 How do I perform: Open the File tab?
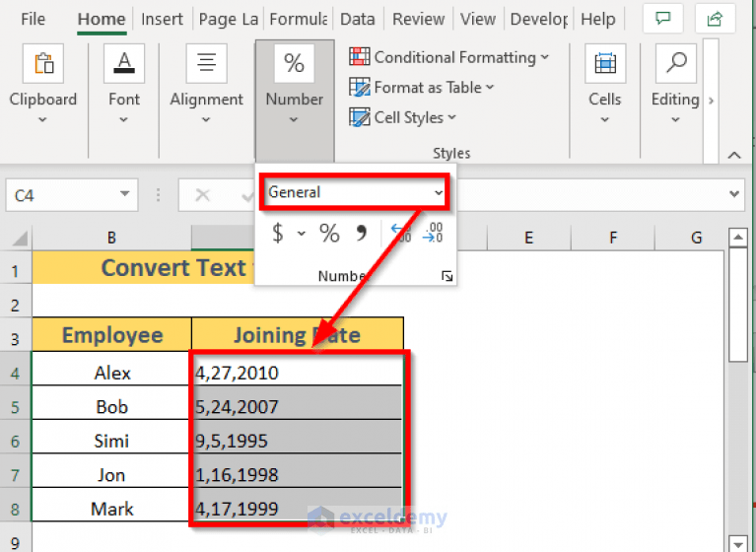(33, 20)
